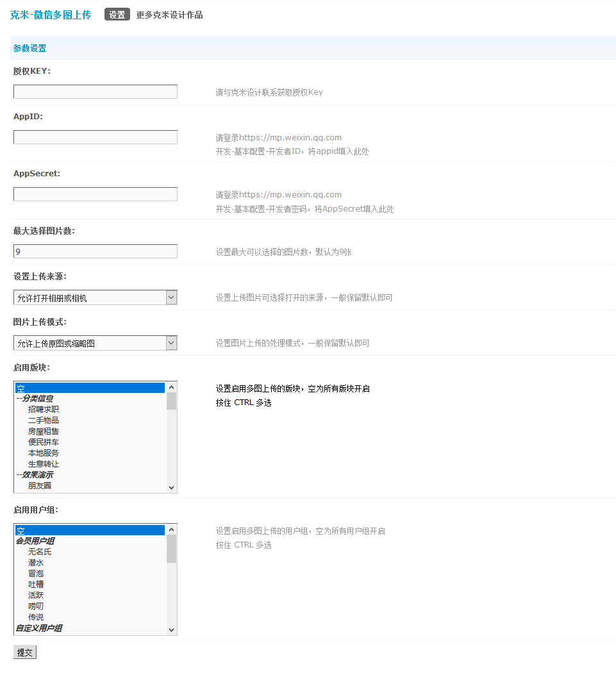Select 本地服务 in the 启用版块 list
Screen dimensions: 616x675
(x=44, y=453)
